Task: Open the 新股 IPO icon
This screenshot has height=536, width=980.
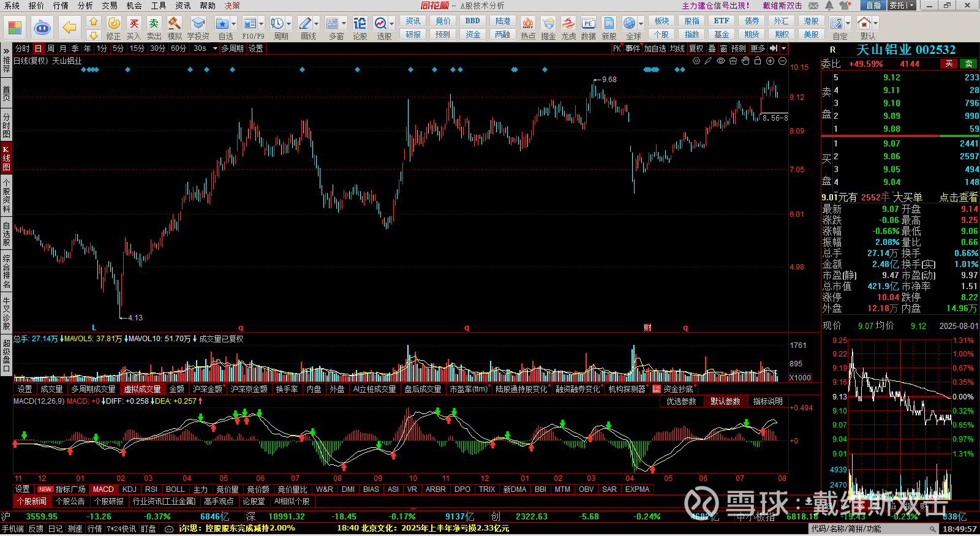Action: coord(609,23)
